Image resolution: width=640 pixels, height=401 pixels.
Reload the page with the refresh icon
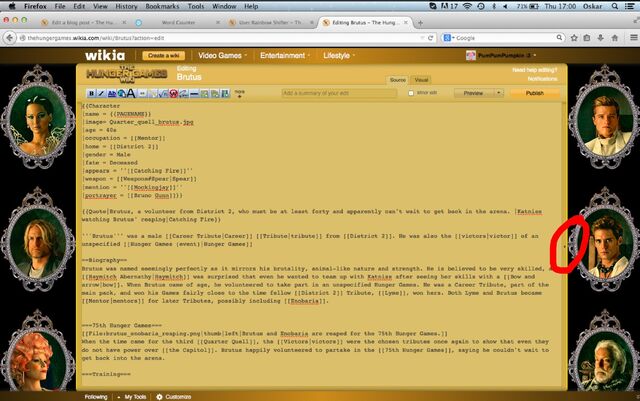430,38
